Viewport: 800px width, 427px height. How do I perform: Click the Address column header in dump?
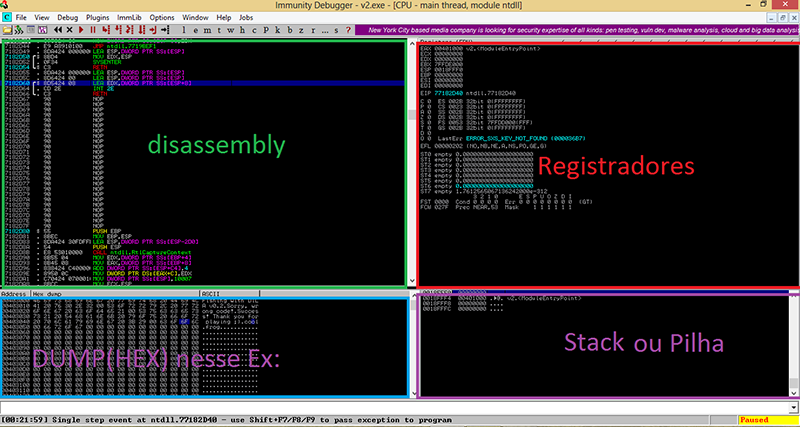pyautogui.click(x=15, y=294)
